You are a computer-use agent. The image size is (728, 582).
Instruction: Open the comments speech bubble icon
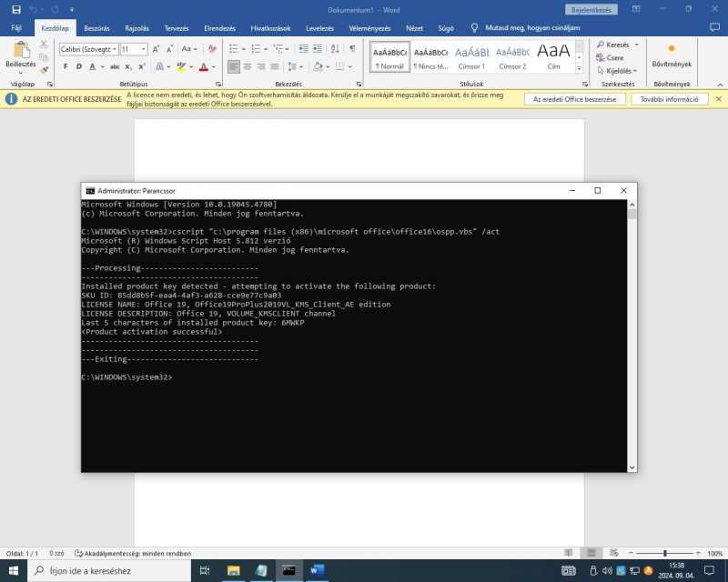(x=714, y=28)
